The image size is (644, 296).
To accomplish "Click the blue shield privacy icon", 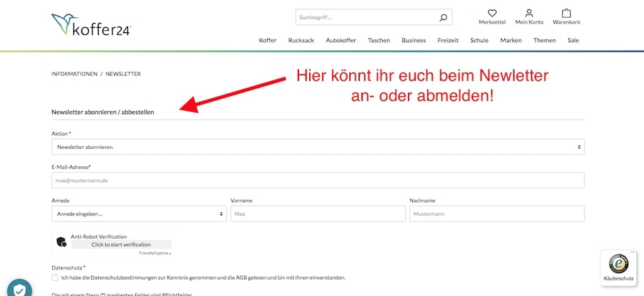I will point(19,290).
